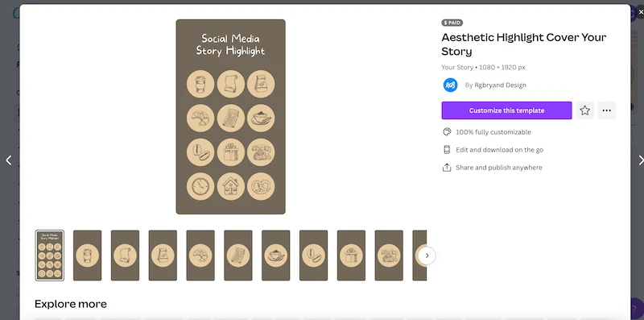Select the gift box cover thumbnail
The height and width of the screenshot is (320, 644).
pos(351,256)
